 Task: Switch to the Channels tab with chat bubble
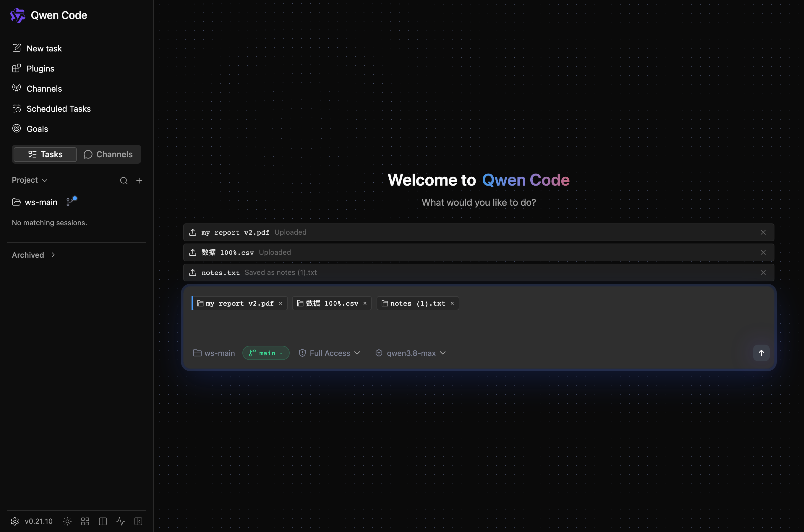[108, 154]
